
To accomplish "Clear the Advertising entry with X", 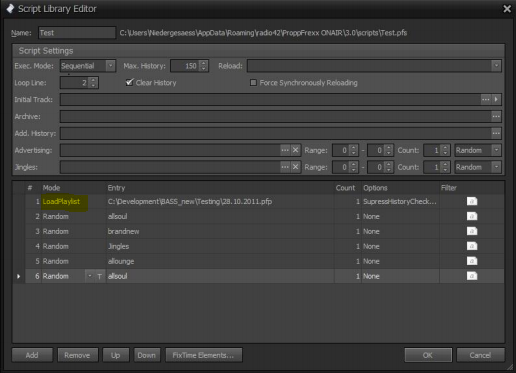I will pyautogui.click(x=295, y=150).
